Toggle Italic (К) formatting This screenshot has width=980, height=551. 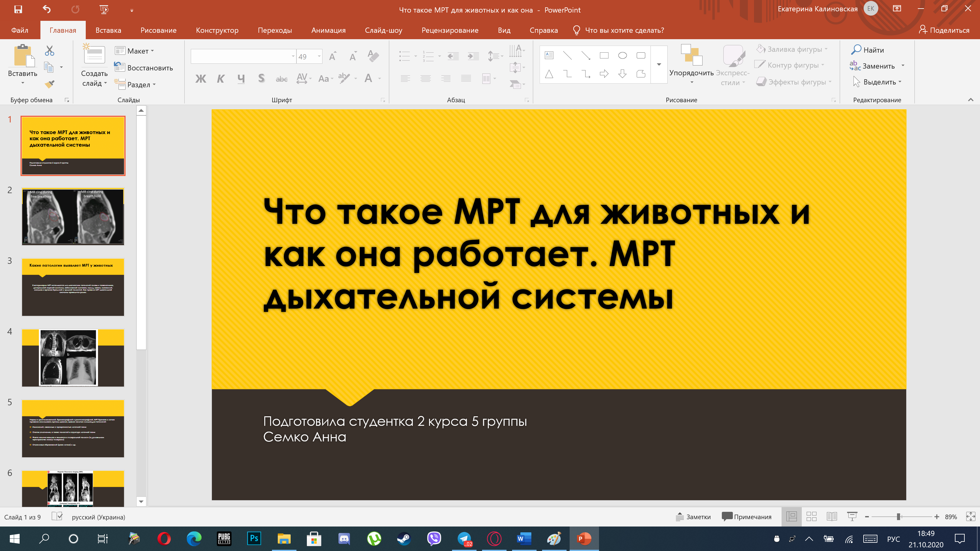[221, 79]
